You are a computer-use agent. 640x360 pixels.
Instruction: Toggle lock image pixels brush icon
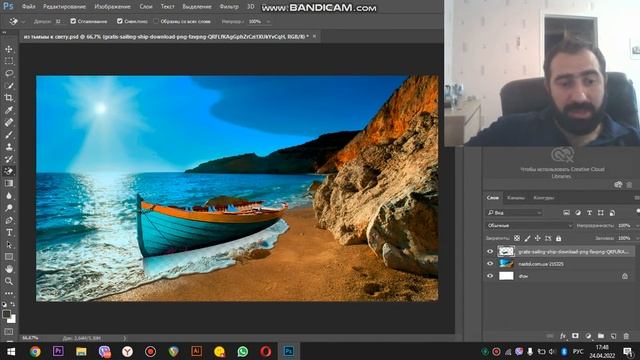click(x=527, y=238)
